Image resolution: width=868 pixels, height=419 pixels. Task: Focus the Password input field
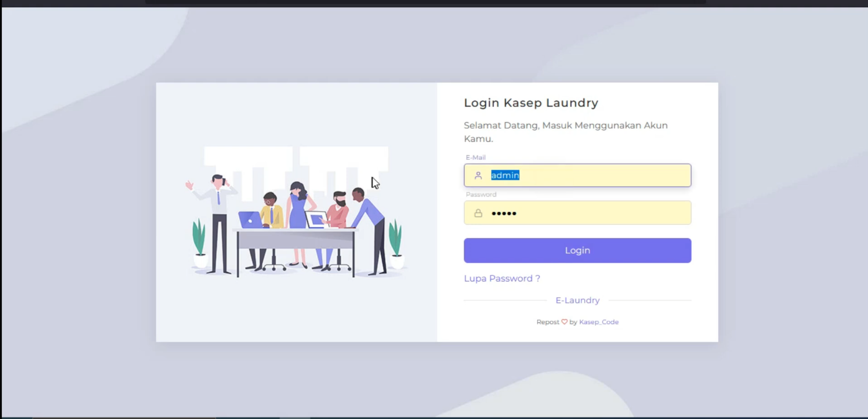coord(577,213)
